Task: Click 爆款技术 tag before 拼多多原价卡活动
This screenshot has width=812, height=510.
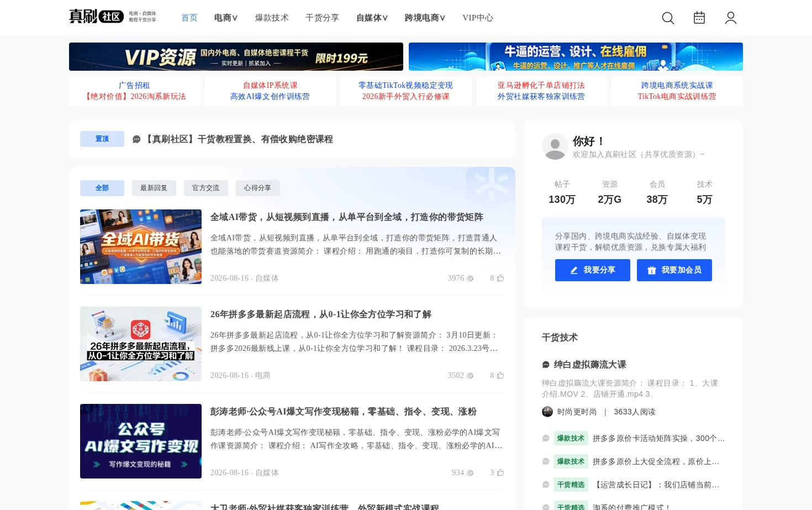Action: pyautogui.click(x=571, y=438)
